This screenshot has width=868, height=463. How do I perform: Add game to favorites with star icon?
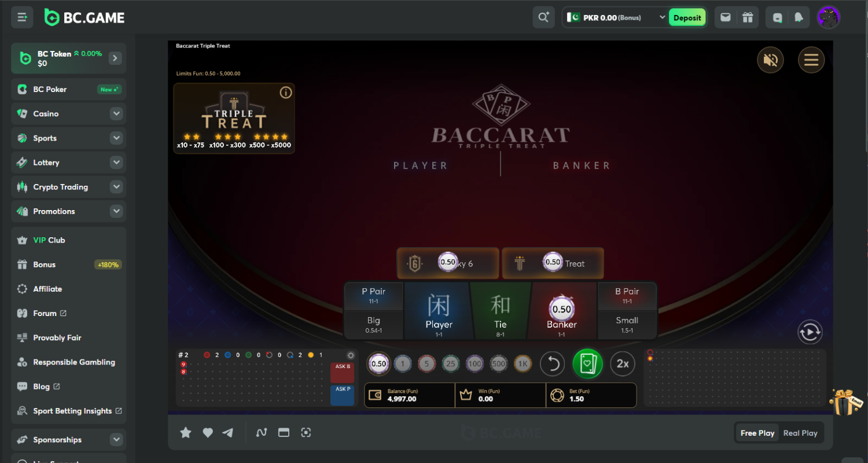point(186,432)
